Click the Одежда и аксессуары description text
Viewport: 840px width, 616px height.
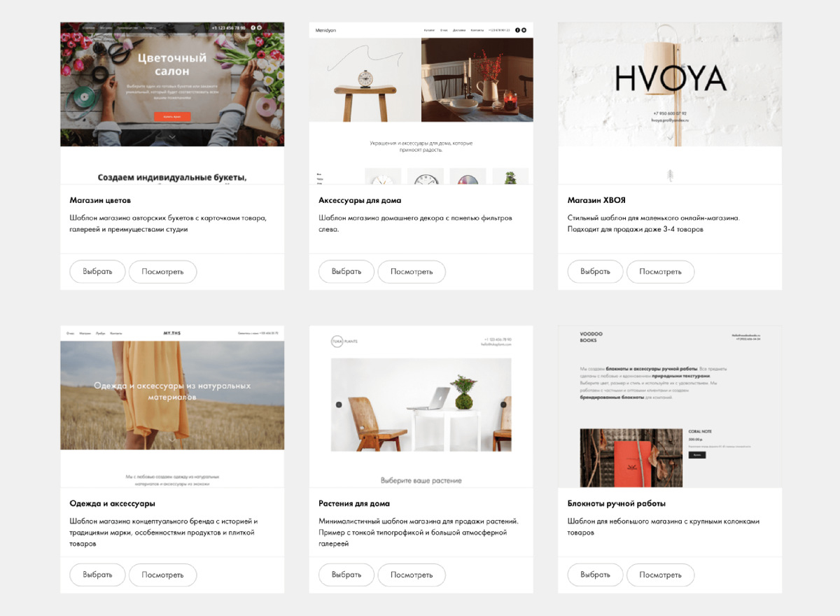coord(164,532)
